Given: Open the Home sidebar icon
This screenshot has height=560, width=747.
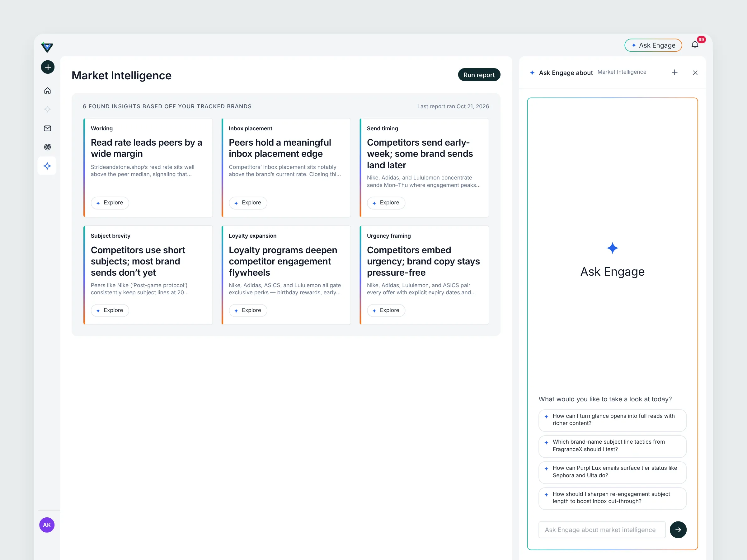Looking at the screenshot, I should pyautogui.click(x=48, y=91).
